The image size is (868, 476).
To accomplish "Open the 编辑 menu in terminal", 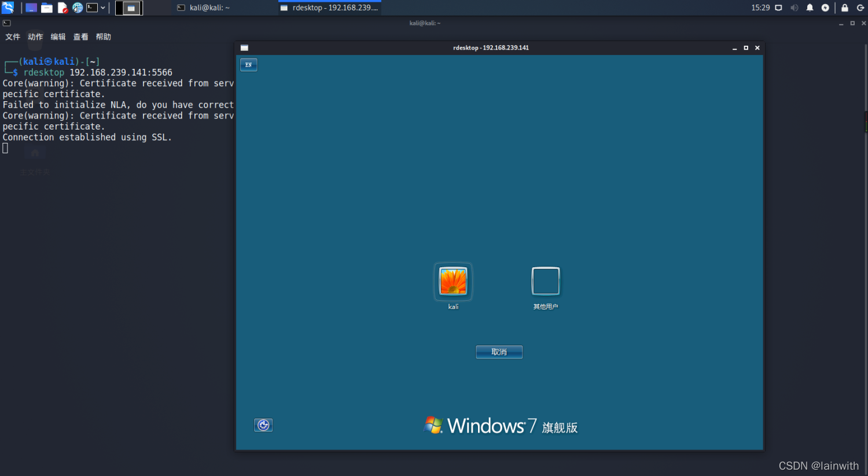I will point(58,37).
